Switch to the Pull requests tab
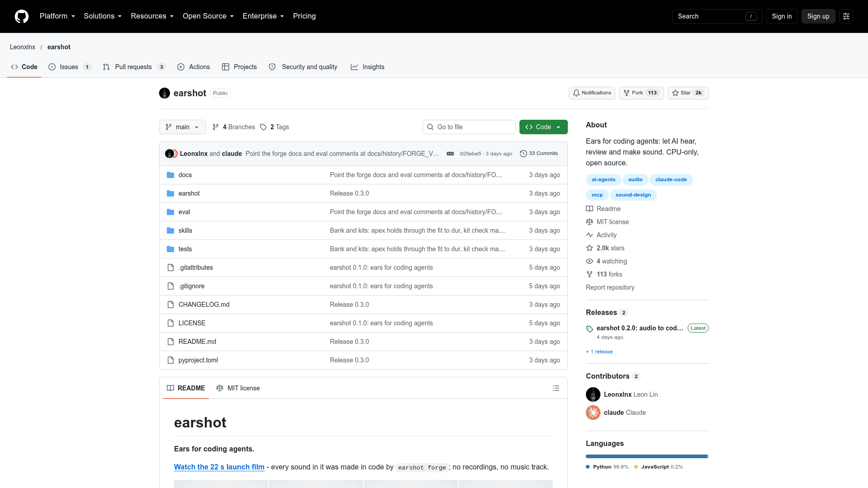This screenshot has height=488, width=868. [134, 67]
